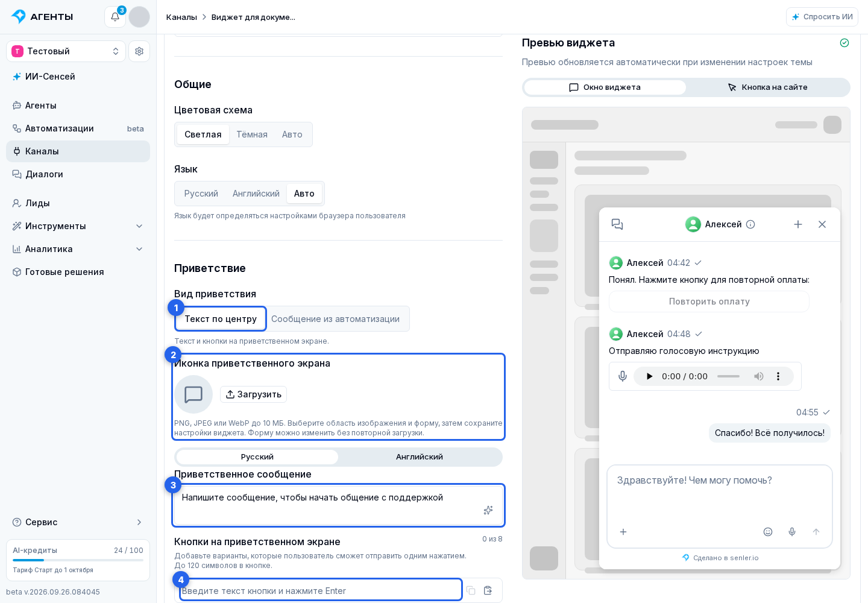This screenshot has height=603, width=868.
Task: Expand the Аналитика menu
Action: click(x=78, y=249)
